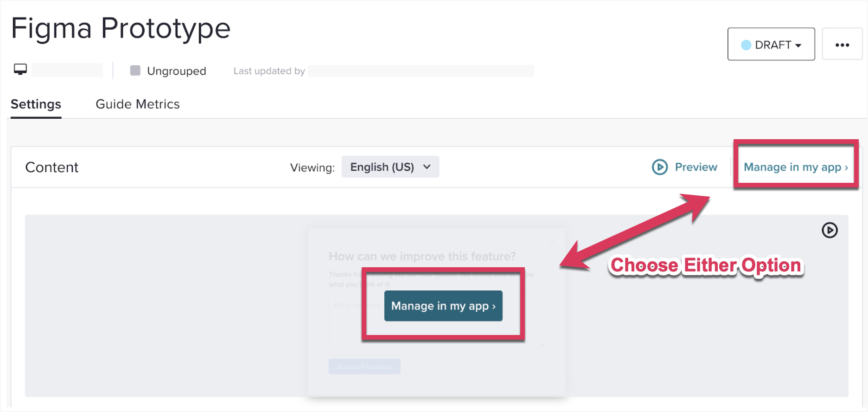Screen dimensions: 868x412
Task: Switch to the Settings tab
Action: point(36,104)
